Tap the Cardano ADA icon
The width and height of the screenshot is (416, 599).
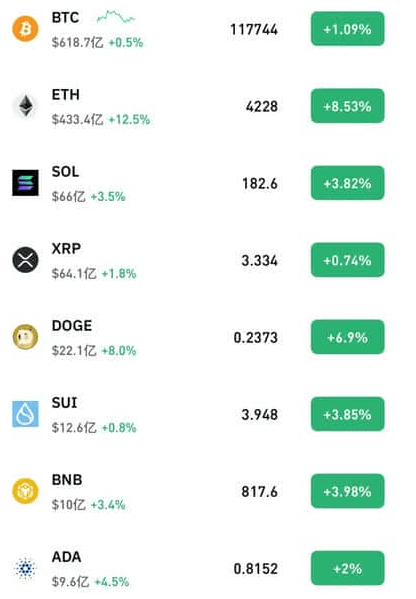(25, 568)
